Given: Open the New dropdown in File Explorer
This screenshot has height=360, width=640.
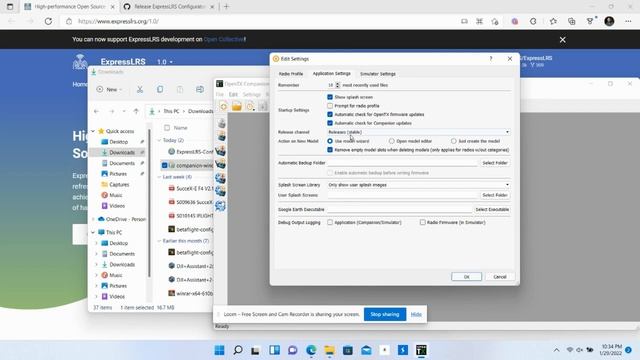Looking at the screenshot, I should (109, 89).
